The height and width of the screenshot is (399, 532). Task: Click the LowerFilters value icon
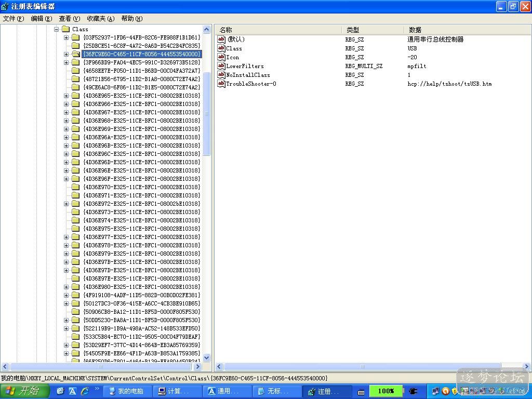click(x=221, y=66)
